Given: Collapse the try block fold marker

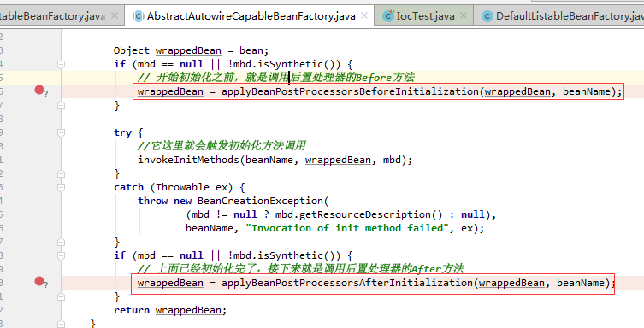Looking at the screenshot, I should (62, 133).
